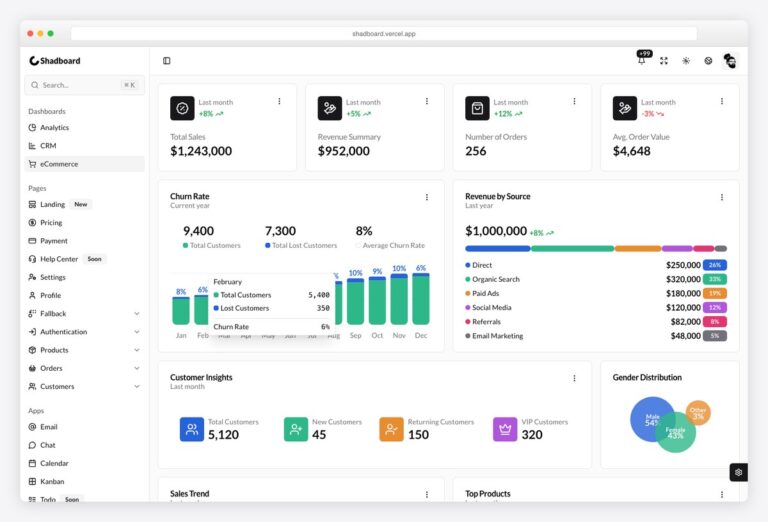
Task: Open Top Products options menu
Action: click(721, 495)
